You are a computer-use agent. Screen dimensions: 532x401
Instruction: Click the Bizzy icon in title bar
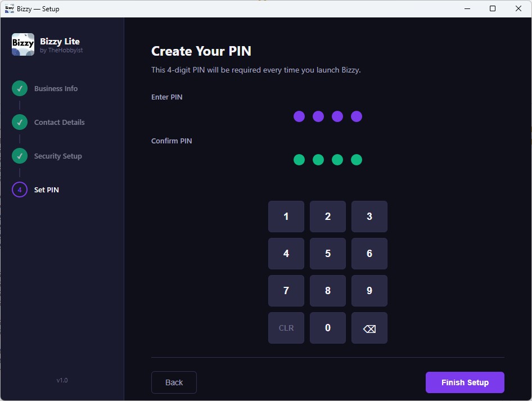tap(9, 8)
